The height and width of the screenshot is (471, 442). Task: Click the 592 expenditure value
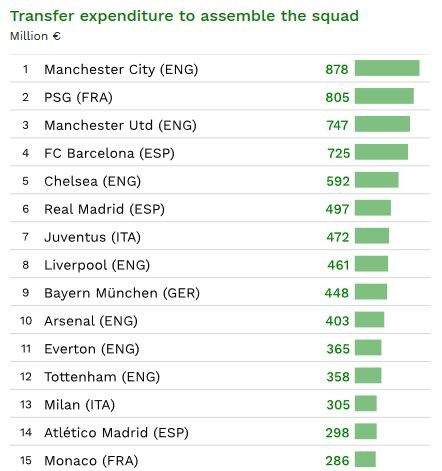[338, 182]
